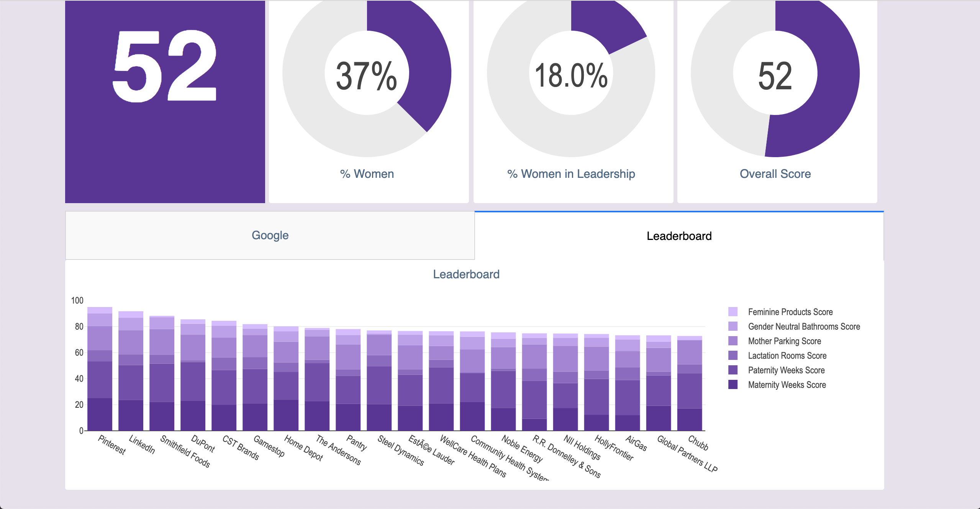Click the large purple 52 score tile
This screenshot has height=509, width=980.
point(165,102)
